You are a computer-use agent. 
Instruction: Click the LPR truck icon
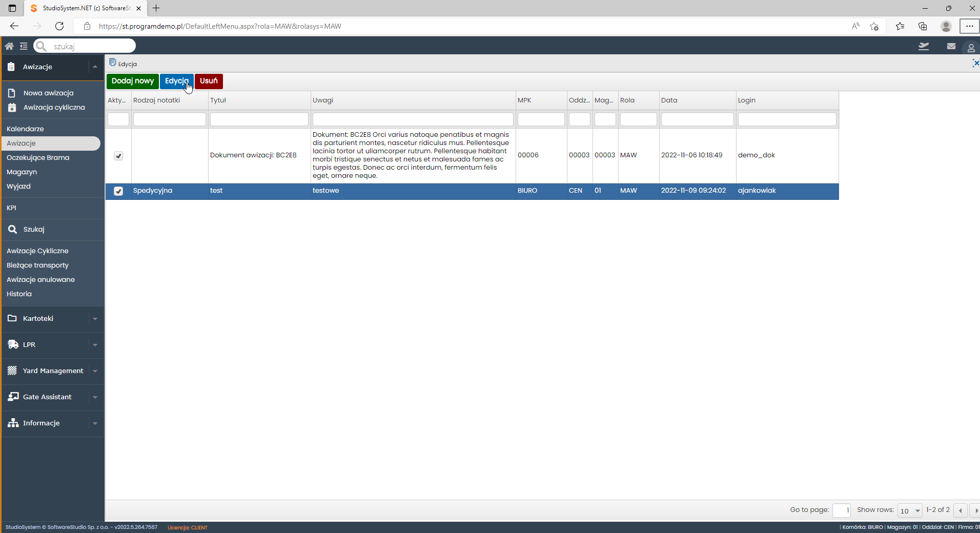tap(13, 344)
